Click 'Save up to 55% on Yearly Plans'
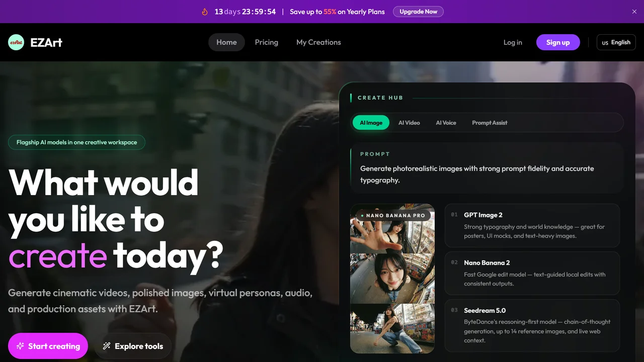Viewport: 644px width, 362px height. coord(337,12)
